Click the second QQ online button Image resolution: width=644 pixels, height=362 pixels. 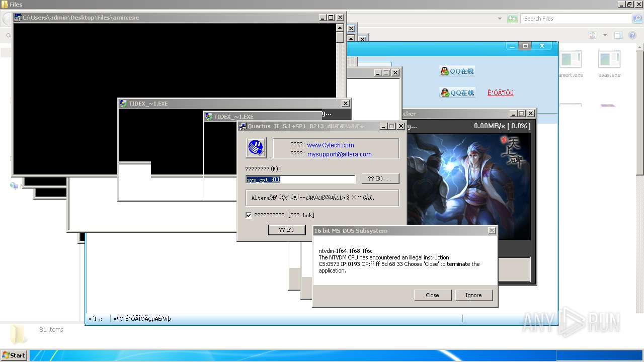coord(457,93)
